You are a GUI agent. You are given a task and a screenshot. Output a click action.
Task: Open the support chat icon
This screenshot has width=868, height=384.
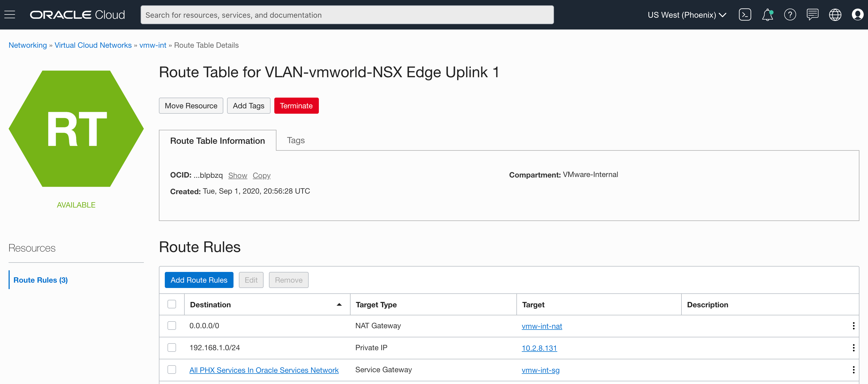pyautogui.click(x=812, y=15)
